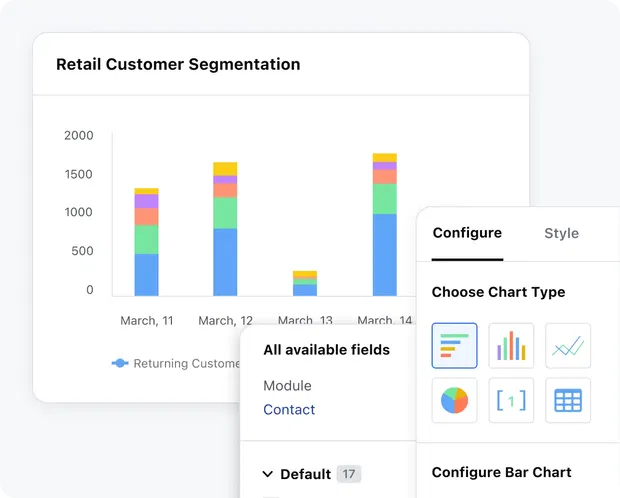Click the Default group label

pyautogui.click(x=305, y=475)
